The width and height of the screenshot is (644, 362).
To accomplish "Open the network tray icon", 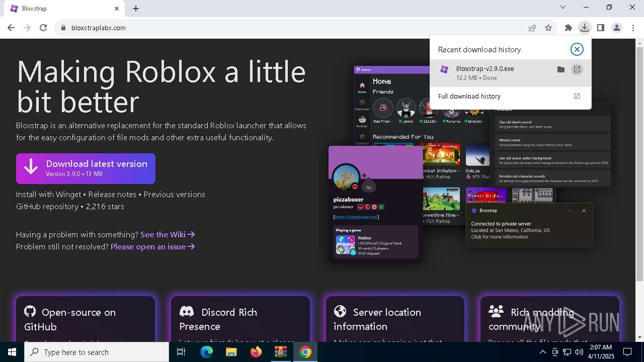I will pyautogui.click(x=567, y=352).
